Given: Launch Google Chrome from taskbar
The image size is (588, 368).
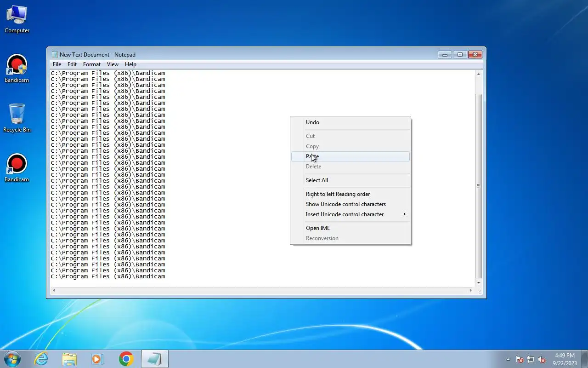Looking at the screenshot, I should point(126,359).
